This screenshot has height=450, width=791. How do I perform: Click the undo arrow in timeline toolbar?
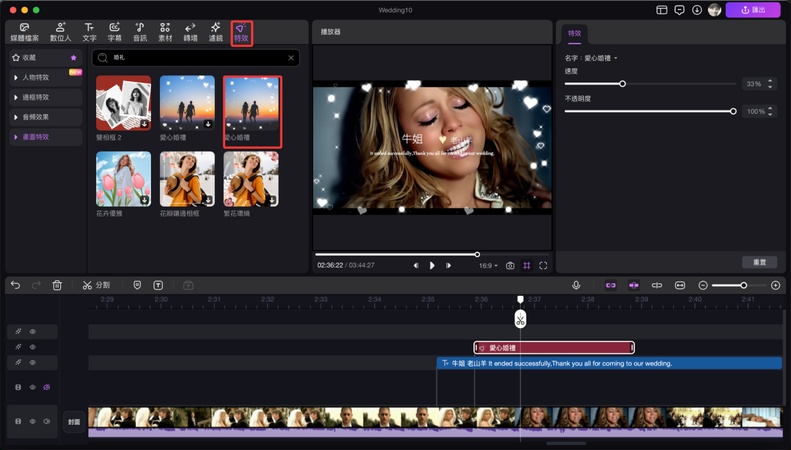click(15, 285)
